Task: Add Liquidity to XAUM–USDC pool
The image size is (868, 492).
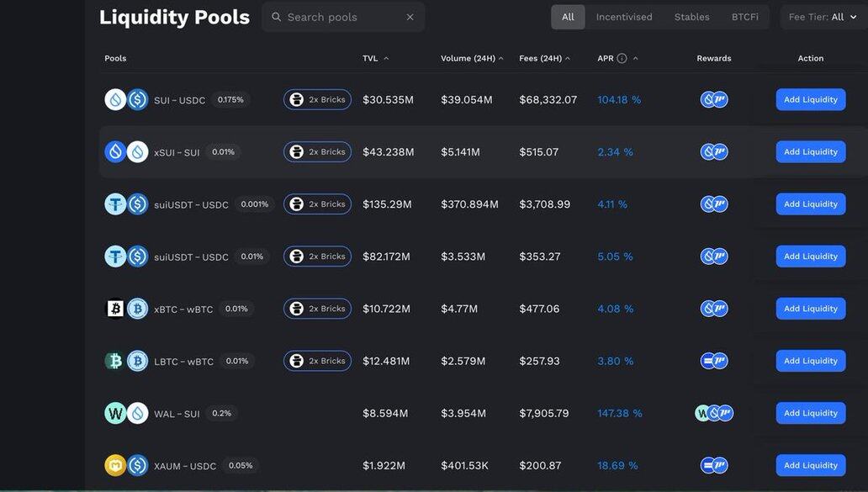Action: (810, 465)
